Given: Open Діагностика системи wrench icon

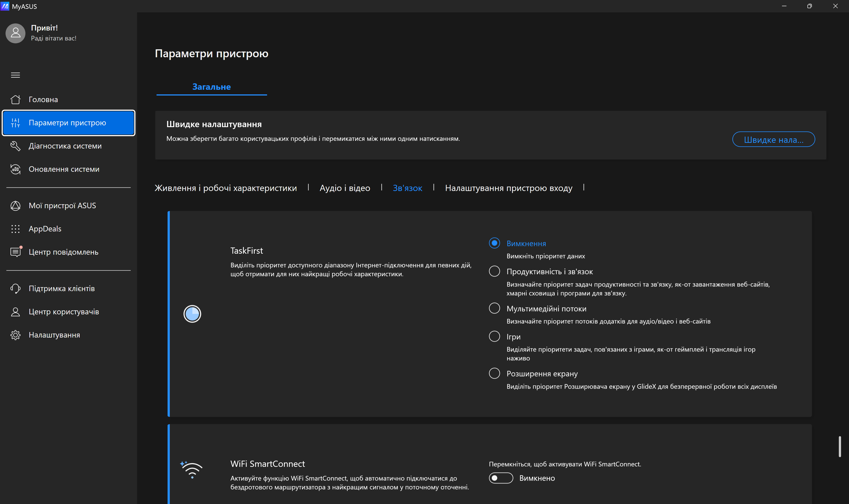Looking at the screenshot, I should pyautogui.click(x=15, y=146).
